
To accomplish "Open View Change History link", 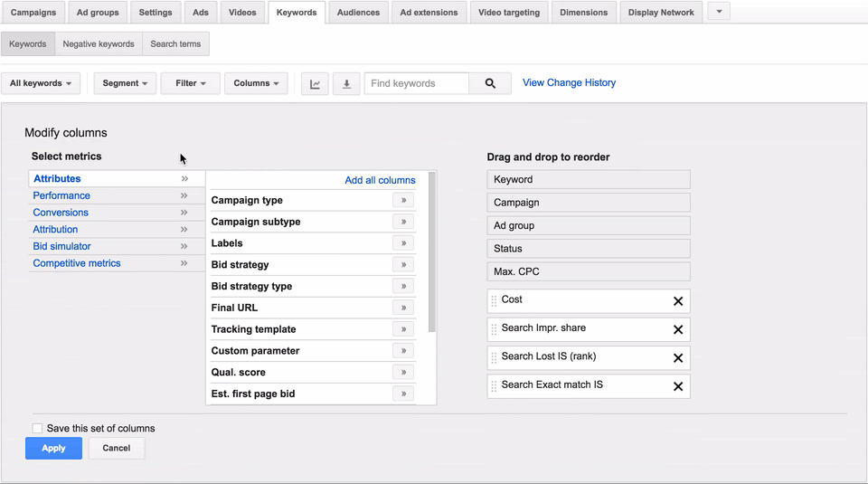I will pos(569,82).
